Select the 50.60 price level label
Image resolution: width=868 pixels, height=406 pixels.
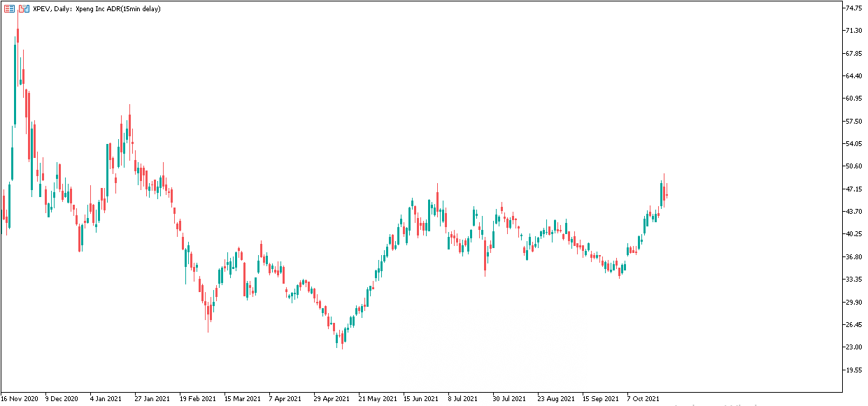[x=854, y=166]
